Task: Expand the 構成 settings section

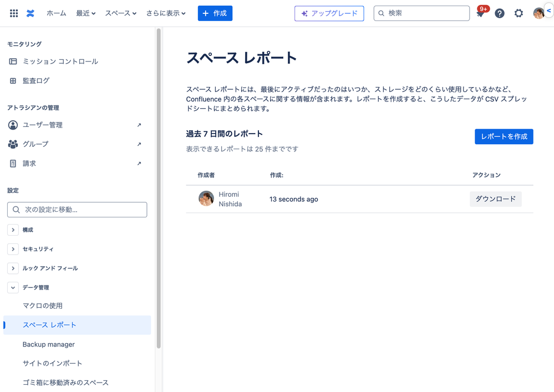Action: [x=13, y=230]
